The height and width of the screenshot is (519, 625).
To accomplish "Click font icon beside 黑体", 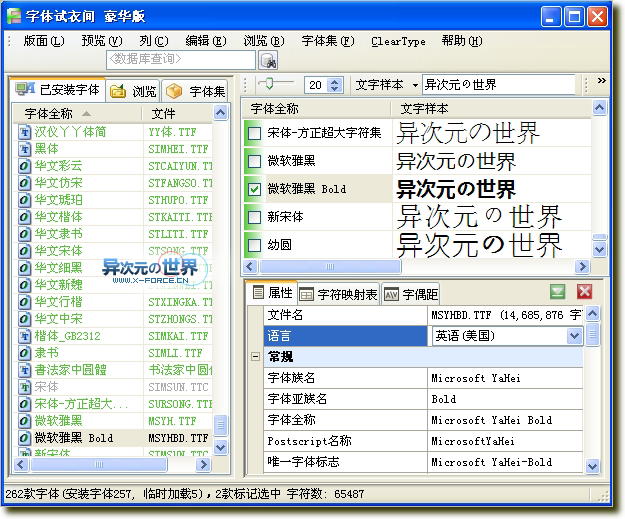I will 24,149.
